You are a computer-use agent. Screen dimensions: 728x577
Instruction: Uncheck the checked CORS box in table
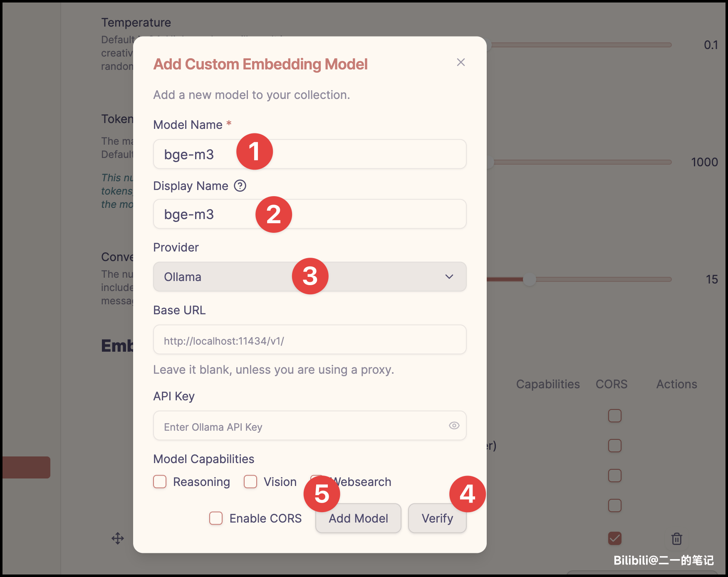[x=614, y=538]
